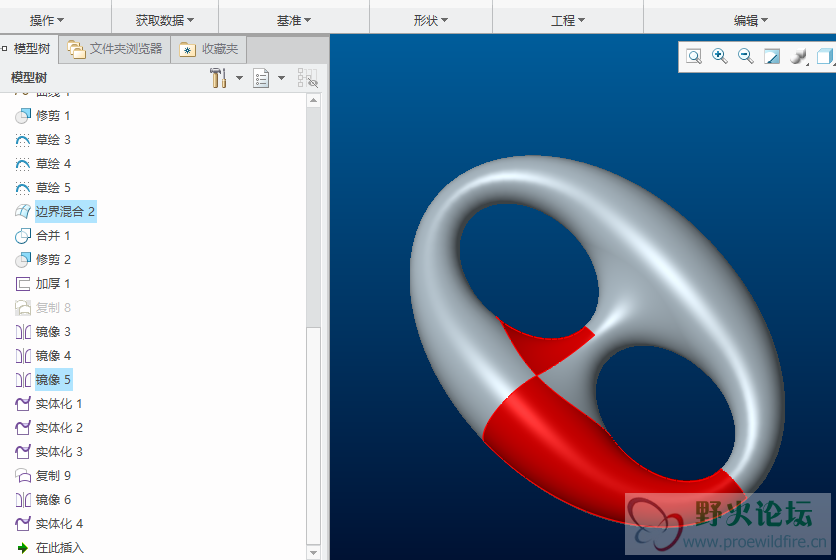The width and height of the screenshot is (836, 560).
Task: Click the model tree show list icon
Action: coord(261,78)
